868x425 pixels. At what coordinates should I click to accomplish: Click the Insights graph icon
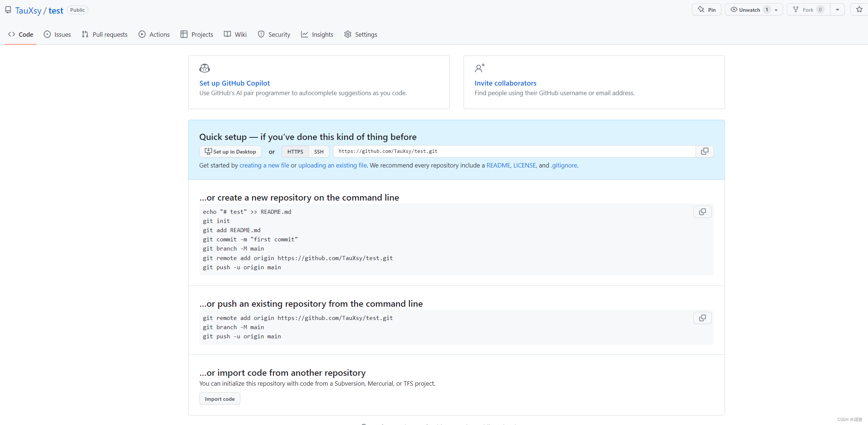click(x=304, y=34)
